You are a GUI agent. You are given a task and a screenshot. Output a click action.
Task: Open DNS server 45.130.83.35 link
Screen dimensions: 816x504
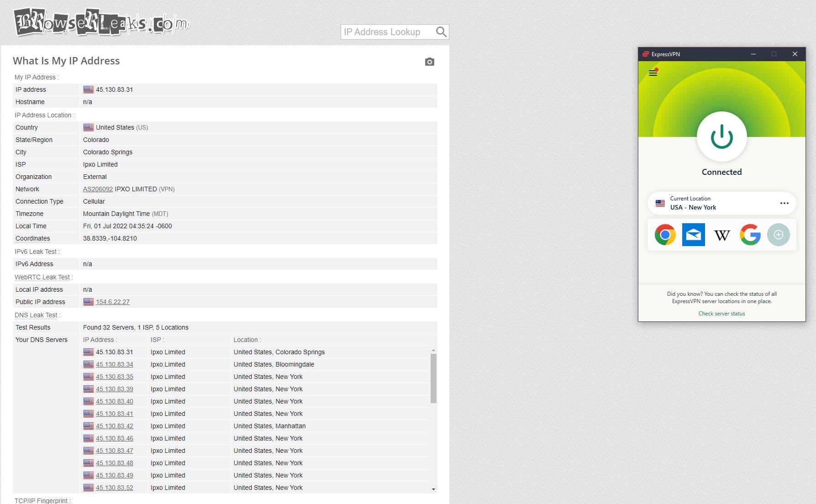(114, 377)
